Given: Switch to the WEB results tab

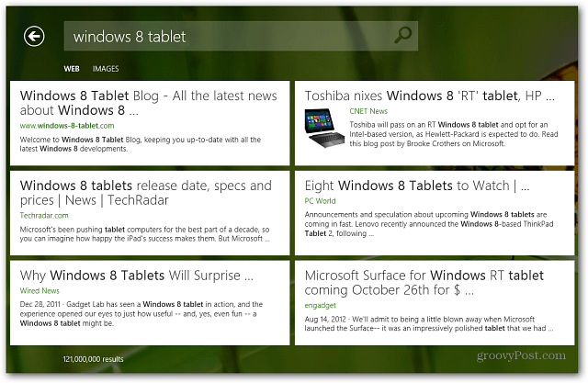Looking at the screenshot, I should coord(72,69).
